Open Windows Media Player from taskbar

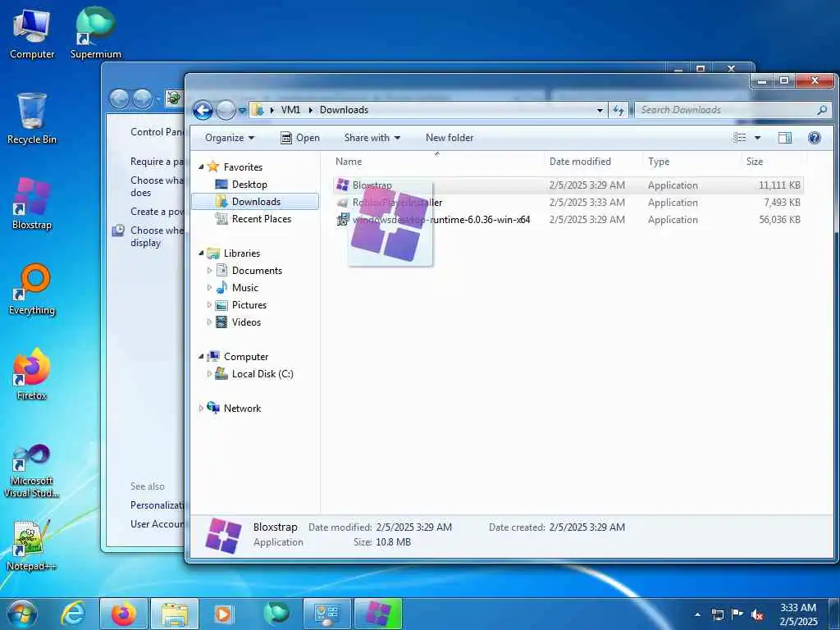click(223, 614)
